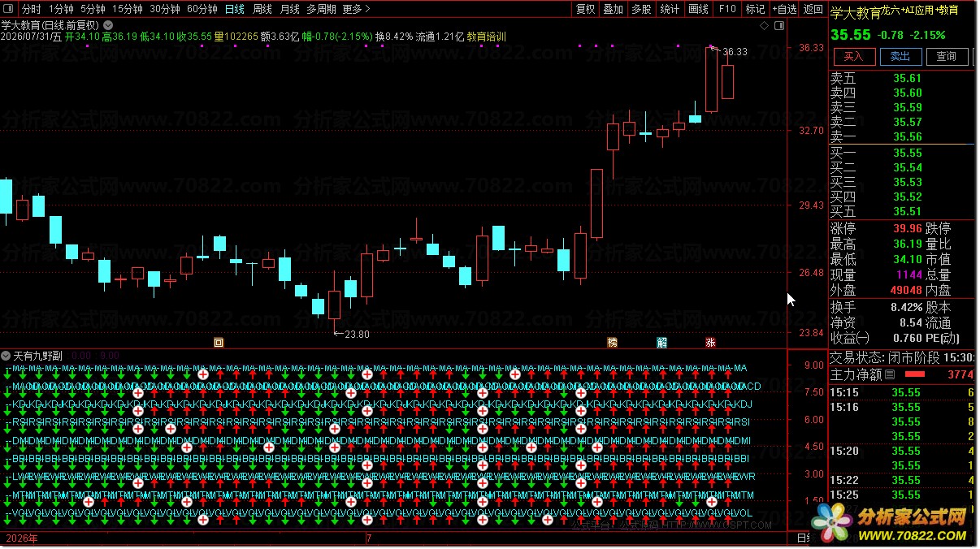
Task: Click the 教育培训 sector link in header
Action: (486, 37)
